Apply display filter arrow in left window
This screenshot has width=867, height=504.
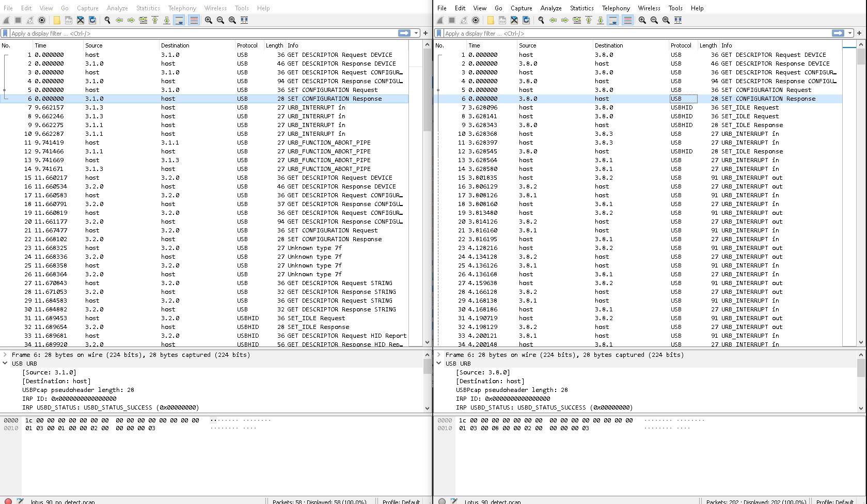[404, 33]
